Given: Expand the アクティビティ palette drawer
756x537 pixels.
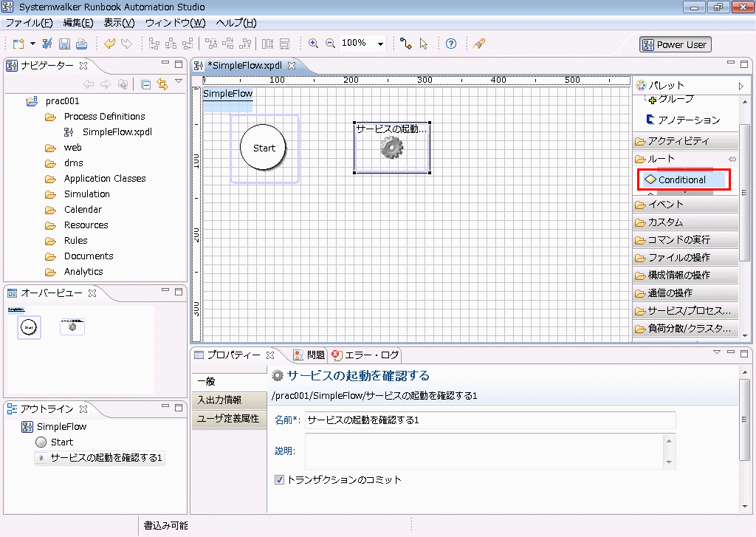Looking at the screenshot, I should 685,141.
